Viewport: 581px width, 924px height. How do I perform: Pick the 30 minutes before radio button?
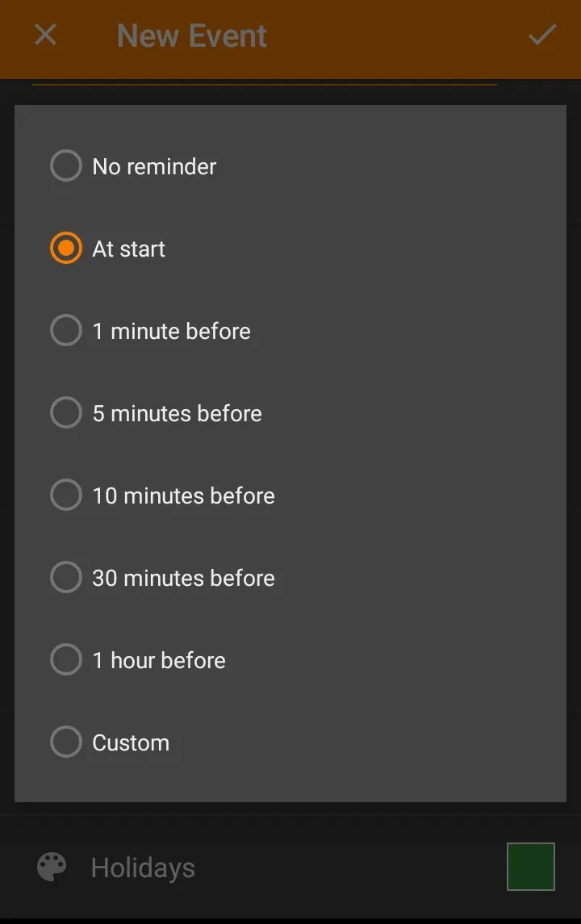[66, 577]
